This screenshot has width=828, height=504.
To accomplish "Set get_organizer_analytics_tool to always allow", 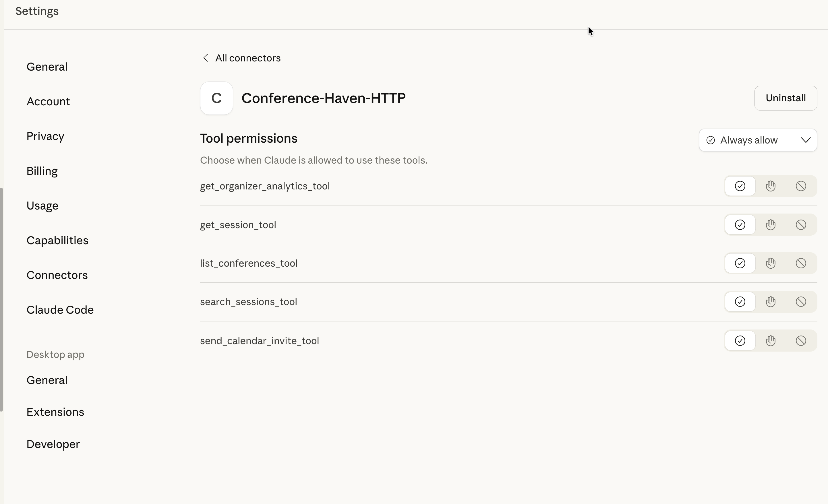I will pyautogui.click(x=740, y=186).
